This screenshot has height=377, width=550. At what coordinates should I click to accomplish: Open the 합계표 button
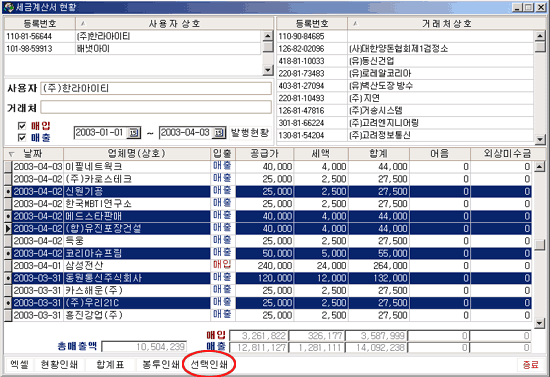click(110, 365)
